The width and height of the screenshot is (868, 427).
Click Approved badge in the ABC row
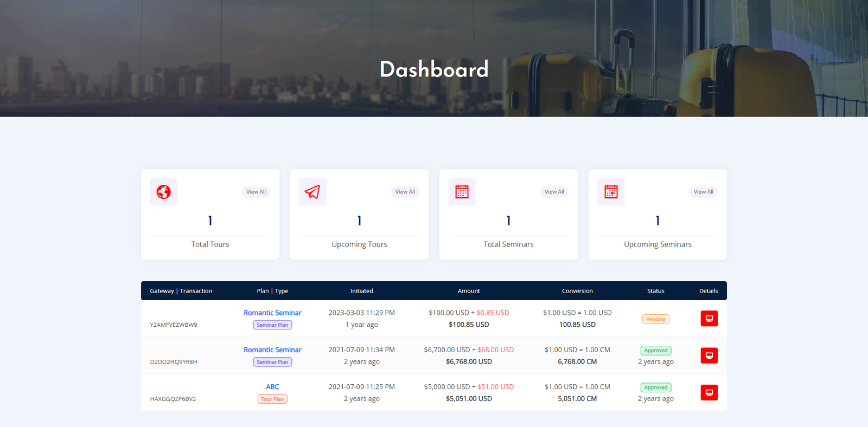tap(655, 387)
